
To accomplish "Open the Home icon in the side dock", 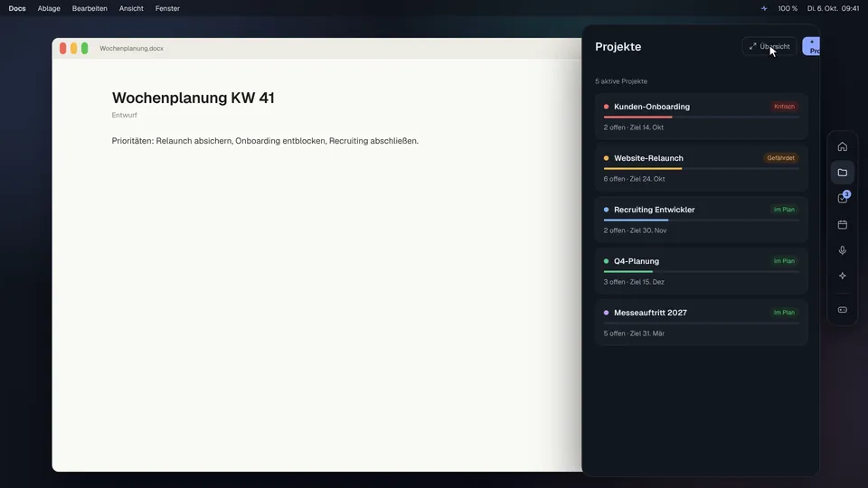I will pos(842,146).
